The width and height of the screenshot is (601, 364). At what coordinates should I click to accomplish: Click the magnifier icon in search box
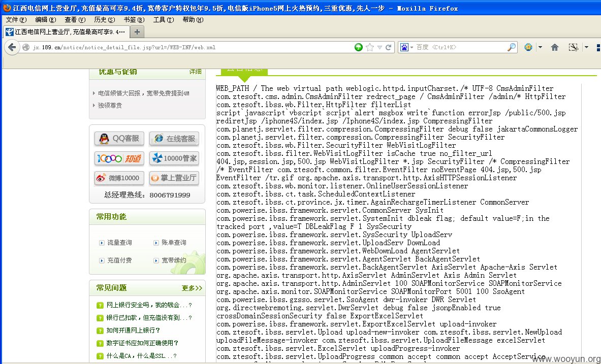pos(511,47)
